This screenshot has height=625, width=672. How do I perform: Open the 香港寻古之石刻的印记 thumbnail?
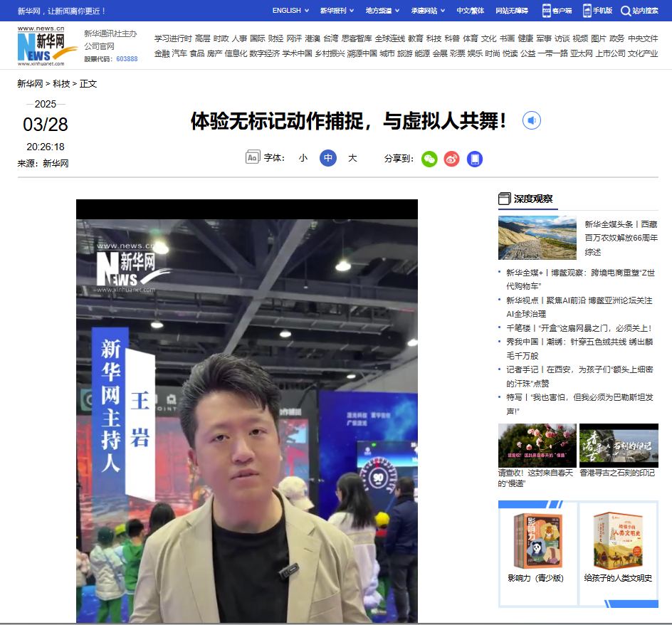[x=619, y=446]
